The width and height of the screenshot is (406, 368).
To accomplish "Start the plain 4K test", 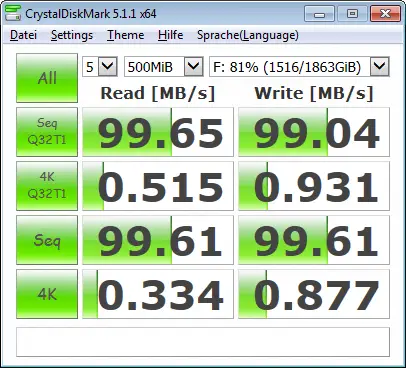I will tap(47, 294).
